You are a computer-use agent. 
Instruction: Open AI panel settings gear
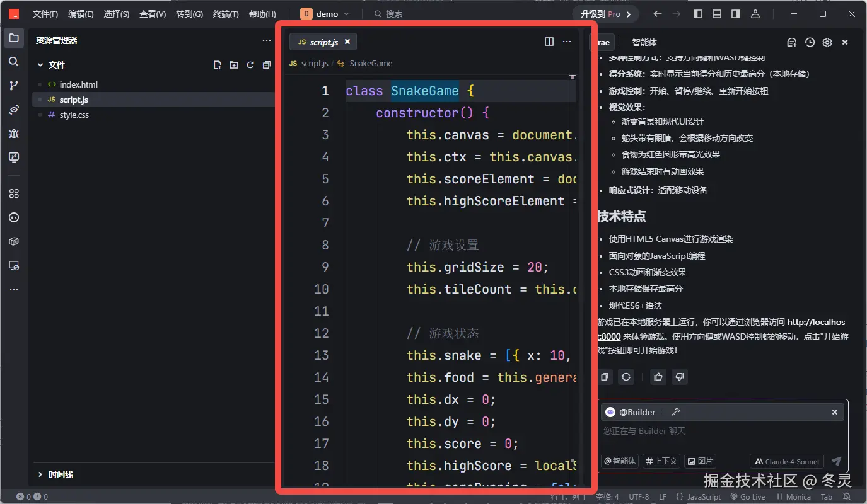coord(827,42)
